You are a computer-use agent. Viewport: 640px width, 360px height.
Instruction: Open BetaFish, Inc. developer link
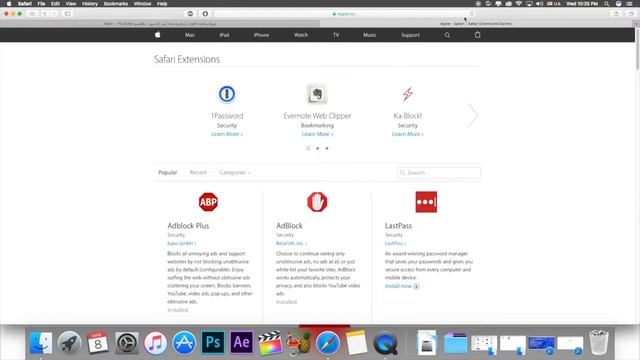[291, 243]
